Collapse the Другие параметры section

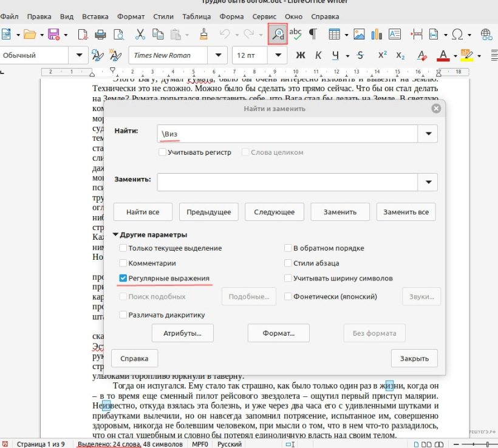coord(116,235)
